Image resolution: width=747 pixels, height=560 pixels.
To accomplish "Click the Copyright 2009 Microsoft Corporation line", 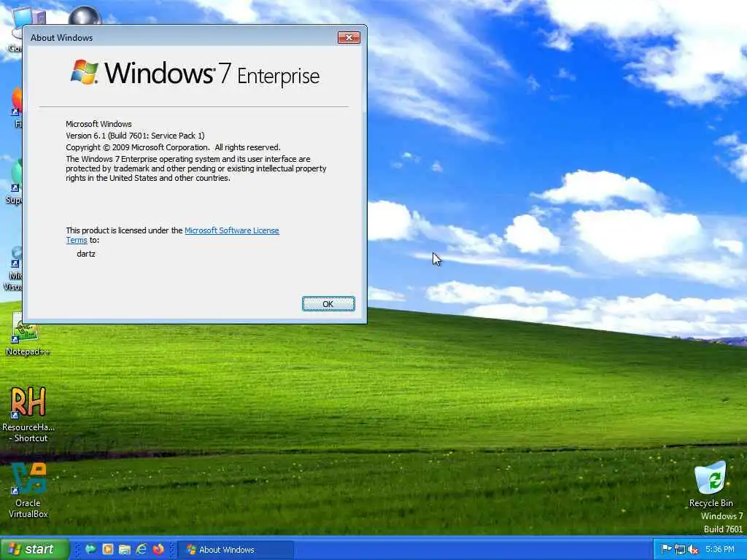I will [173, 147].
